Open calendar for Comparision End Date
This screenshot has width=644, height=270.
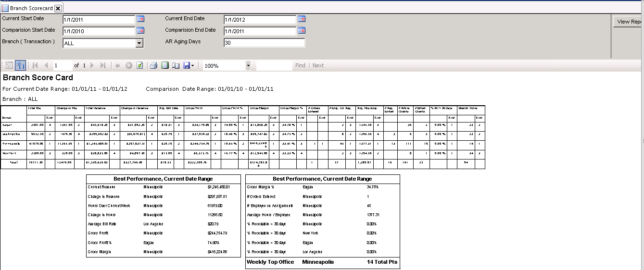301,30
